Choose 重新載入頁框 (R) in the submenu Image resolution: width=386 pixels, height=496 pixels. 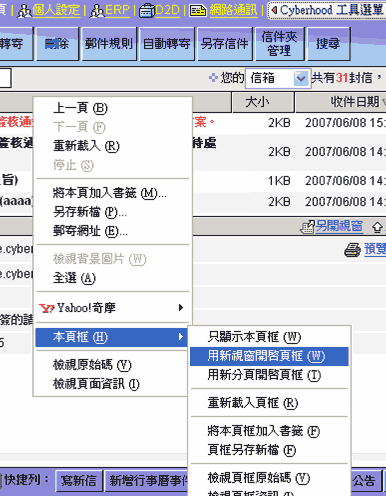click(x=269, y=403)
